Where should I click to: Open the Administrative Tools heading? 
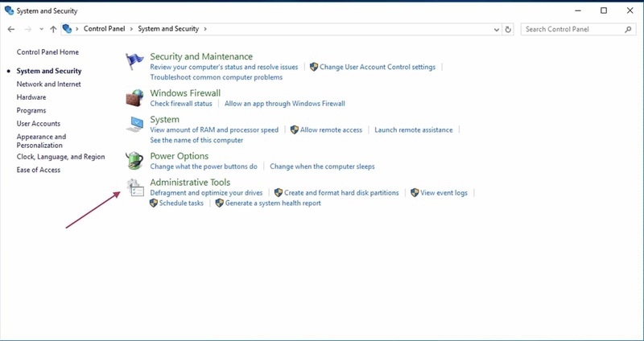click(190, 183)
